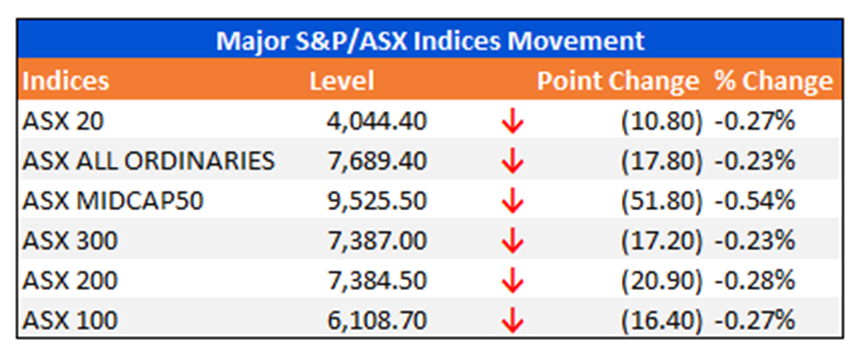Click the red down arrow for ASX 20
Image resolution: width=860 pixels, height=363 pixels.
click(x=512, y=123)
